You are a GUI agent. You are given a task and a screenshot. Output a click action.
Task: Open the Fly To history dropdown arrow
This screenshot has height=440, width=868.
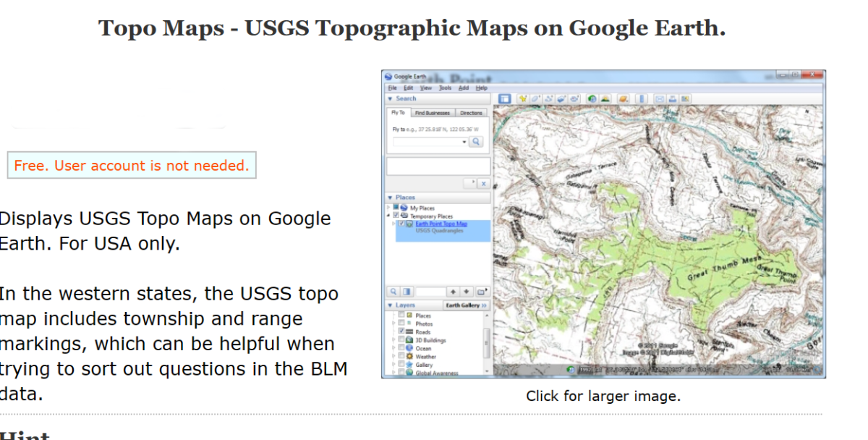point(464,142)
